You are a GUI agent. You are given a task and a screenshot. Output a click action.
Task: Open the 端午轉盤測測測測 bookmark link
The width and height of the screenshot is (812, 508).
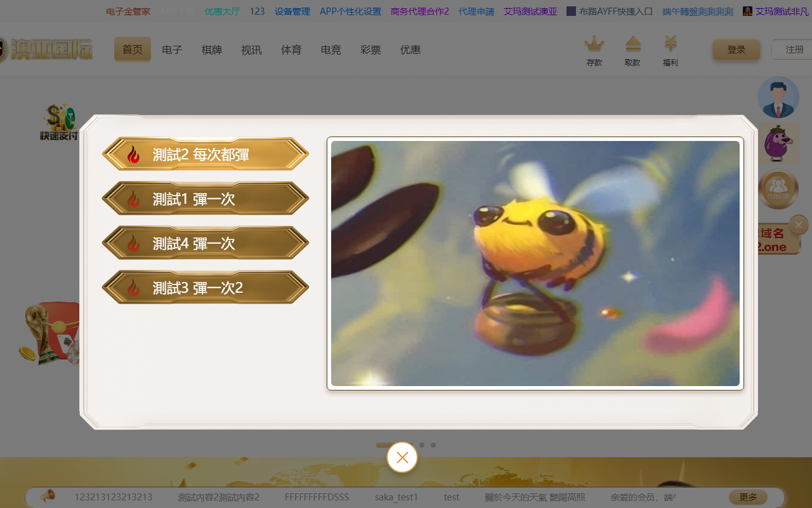697,11
